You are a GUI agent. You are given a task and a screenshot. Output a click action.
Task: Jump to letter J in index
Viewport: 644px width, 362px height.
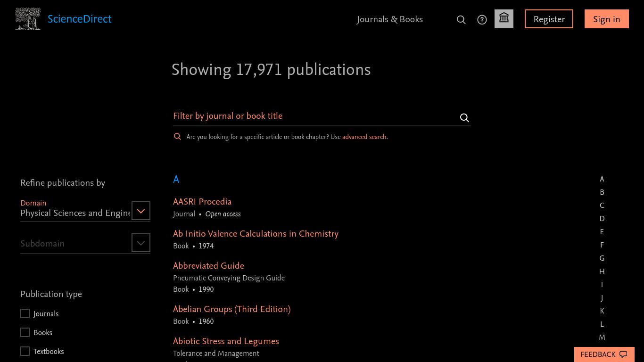pos(602,298)
